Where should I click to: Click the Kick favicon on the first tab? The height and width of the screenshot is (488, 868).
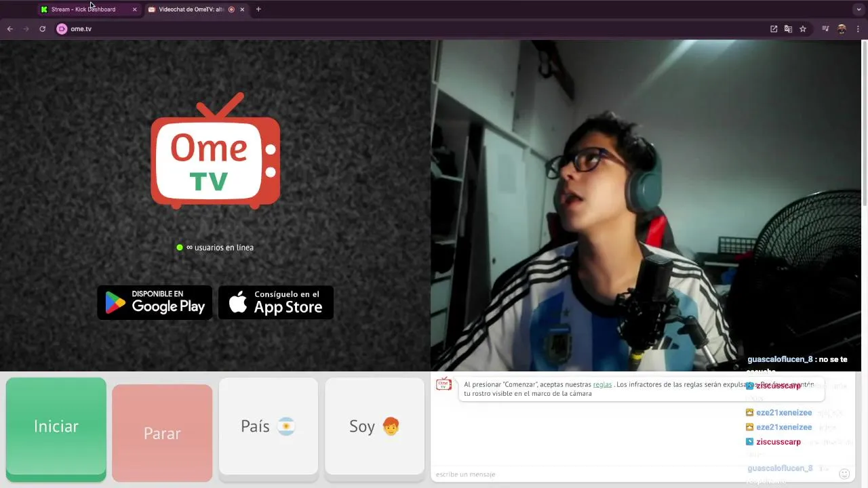[x=45, y=9]
